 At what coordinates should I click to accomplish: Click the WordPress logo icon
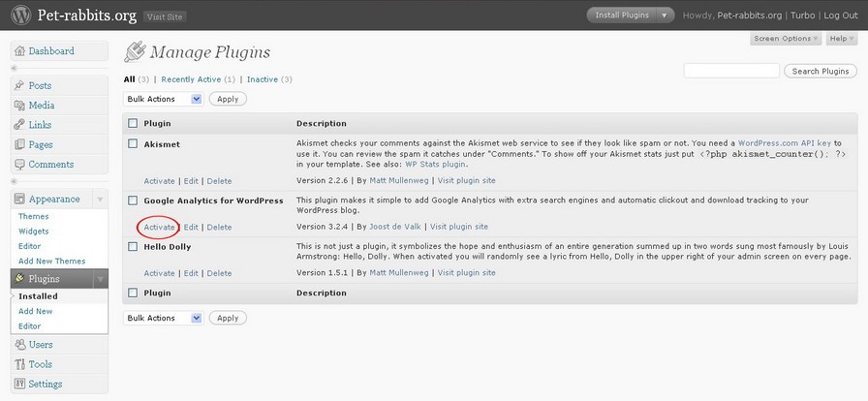click(21, 15)
